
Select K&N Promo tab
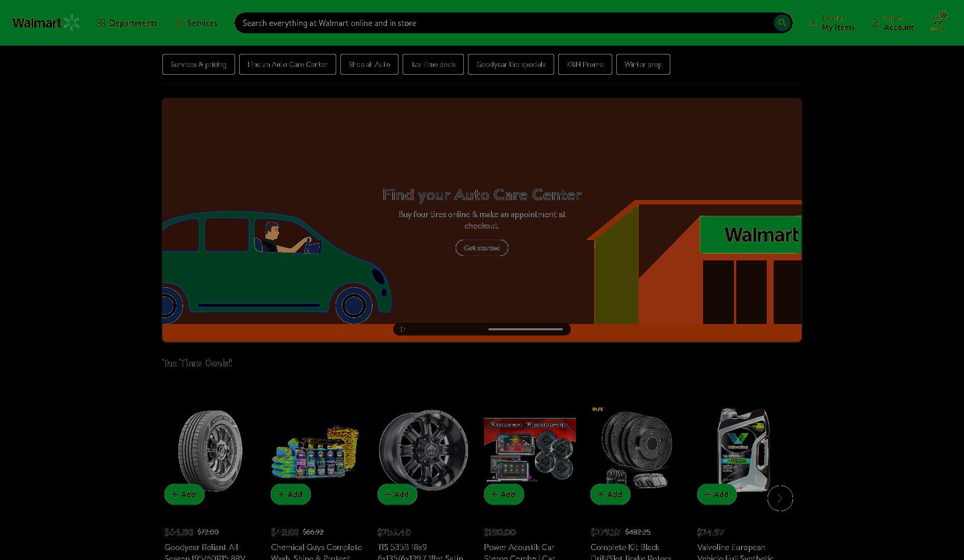click(585, 64)
